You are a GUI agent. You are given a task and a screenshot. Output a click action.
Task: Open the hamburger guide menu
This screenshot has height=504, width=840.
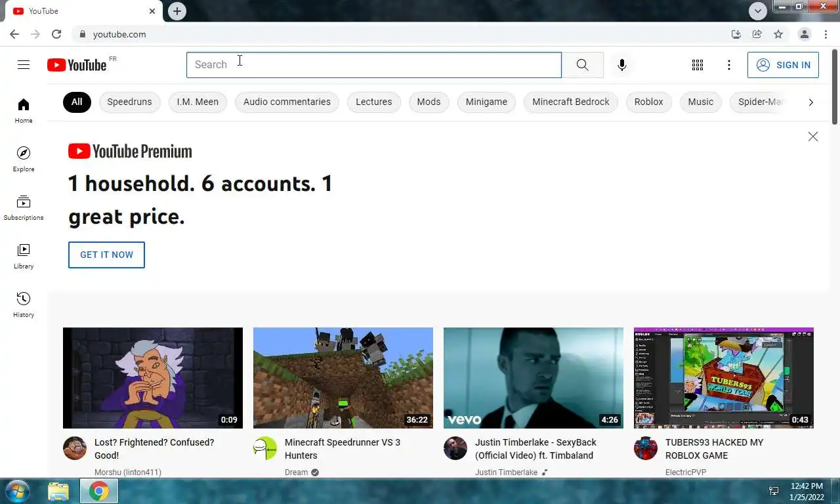coord(24,64)
